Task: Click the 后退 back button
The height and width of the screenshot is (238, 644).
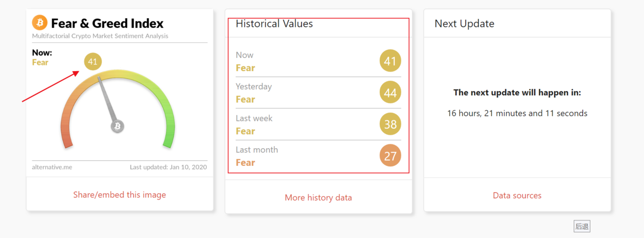Action: (582, 227)
